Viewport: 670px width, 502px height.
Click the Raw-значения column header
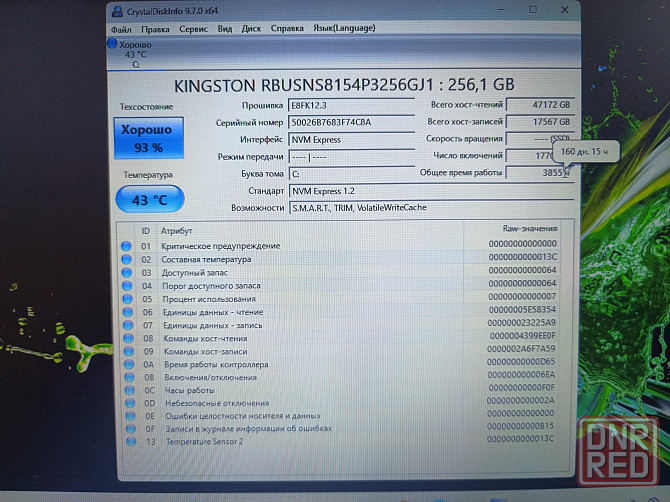point(529,229)
